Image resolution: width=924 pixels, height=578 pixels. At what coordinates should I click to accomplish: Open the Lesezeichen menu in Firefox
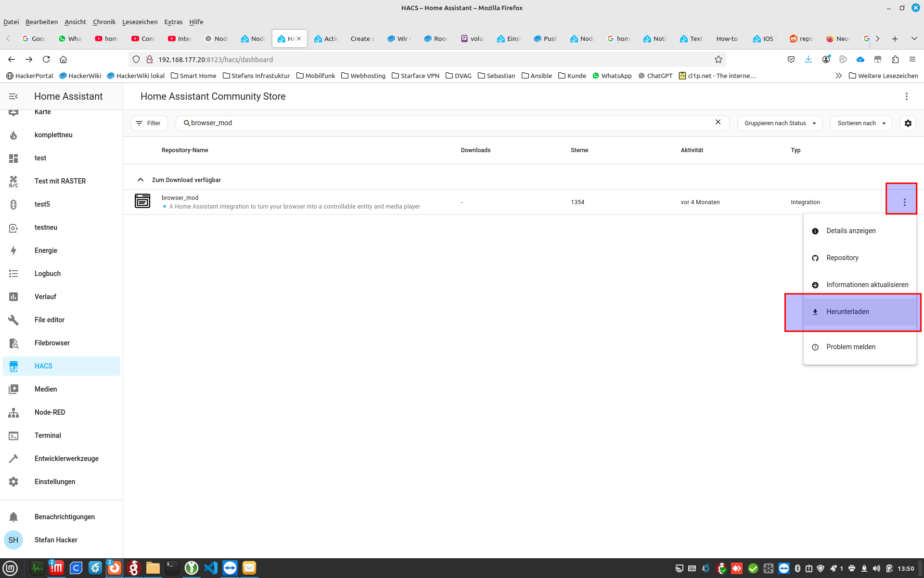tap(140, 22)
